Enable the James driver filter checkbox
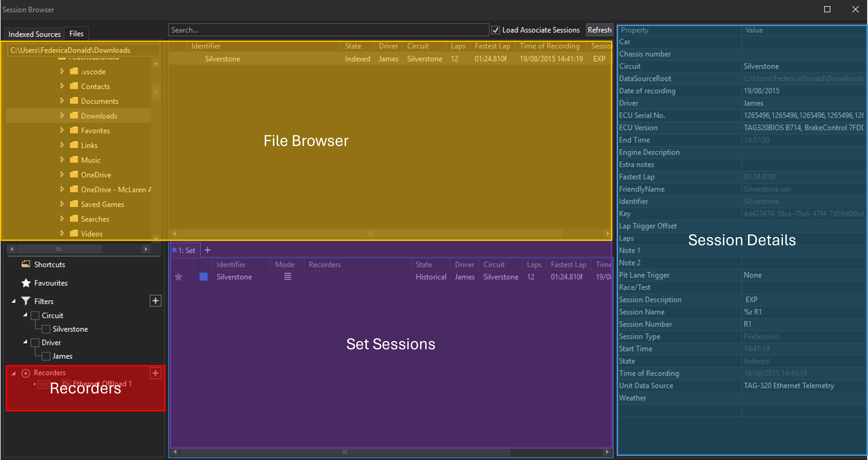This screenshot has width=868, height=460. pos(46,356)
